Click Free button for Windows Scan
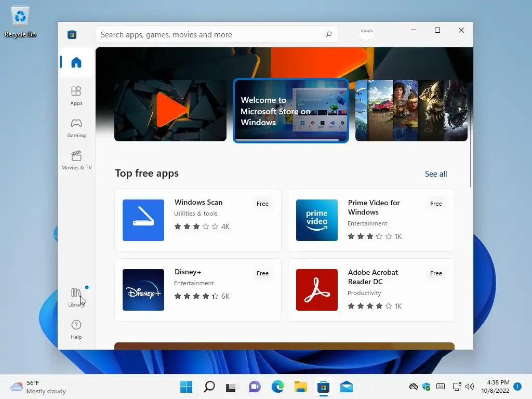 262,204
